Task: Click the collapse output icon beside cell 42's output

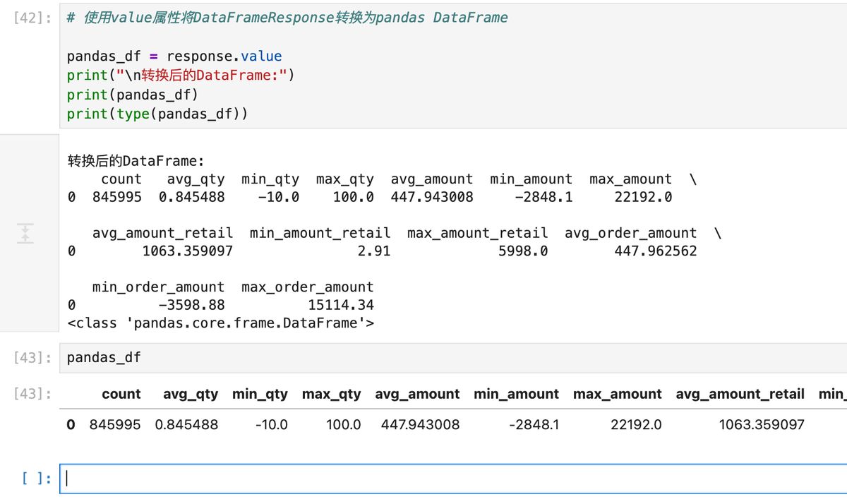Action: [25, 234]
